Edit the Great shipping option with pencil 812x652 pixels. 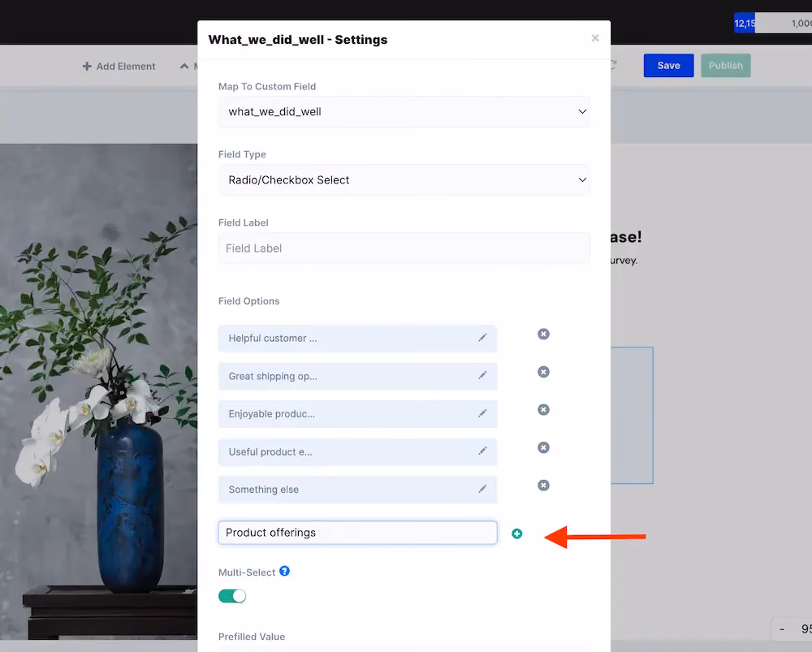pyautogui.click(x=482, y=375)
